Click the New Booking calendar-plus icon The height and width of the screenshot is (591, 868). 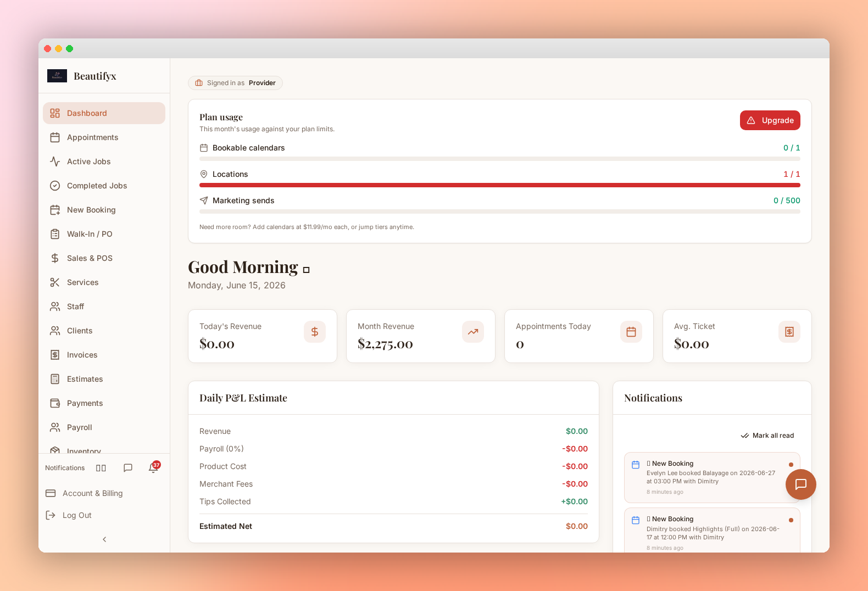[55, 210]
